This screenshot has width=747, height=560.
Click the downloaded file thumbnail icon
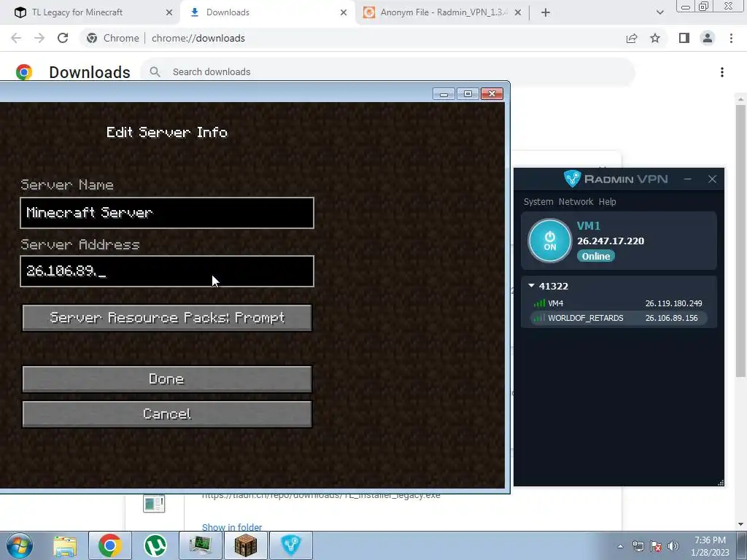(x=154, y=503)
